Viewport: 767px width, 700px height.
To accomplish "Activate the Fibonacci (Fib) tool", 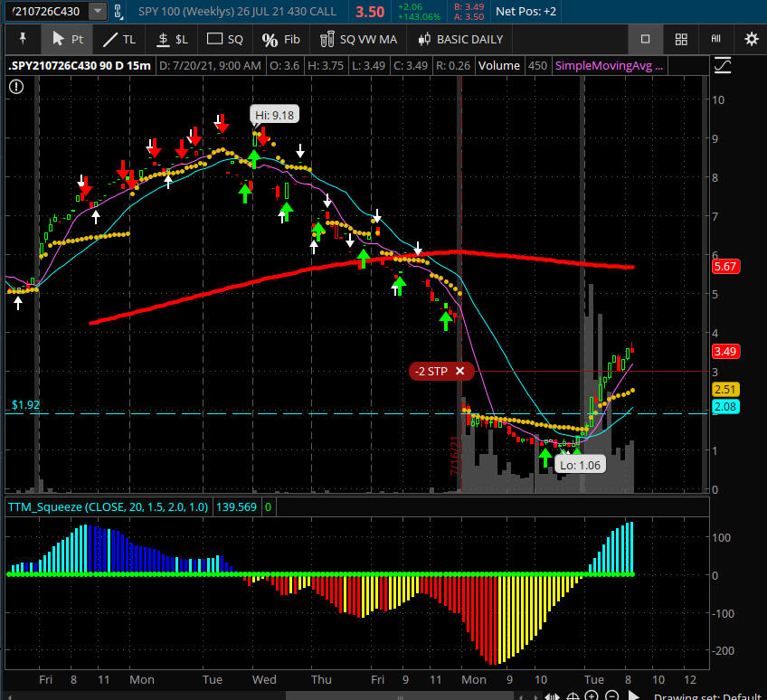I will tap(280, 40).
